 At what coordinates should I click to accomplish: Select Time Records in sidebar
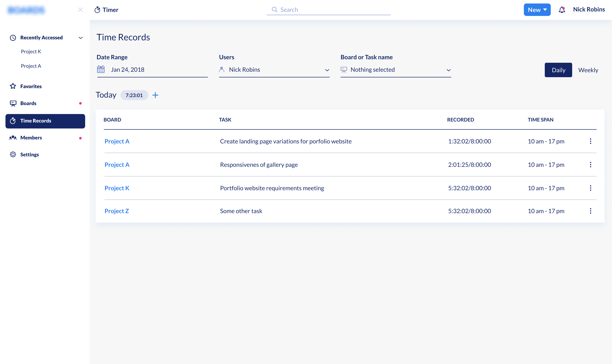45,121
